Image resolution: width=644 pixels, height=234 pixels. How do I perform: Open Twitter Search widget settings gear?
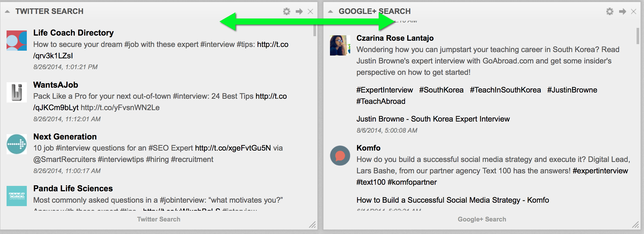click(x=286, y=11)
